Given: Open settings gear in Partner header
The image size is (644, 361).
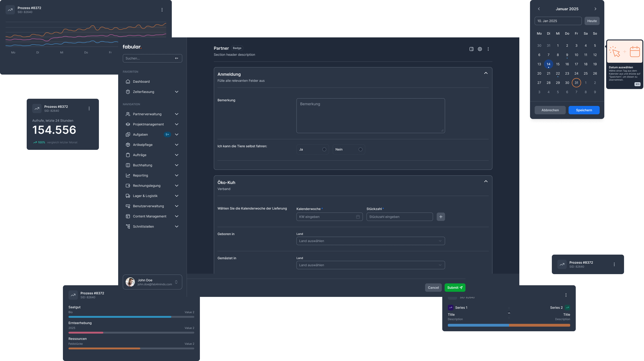Looking at the screenshot, I should pyautogui.click(x=480, y=49).
